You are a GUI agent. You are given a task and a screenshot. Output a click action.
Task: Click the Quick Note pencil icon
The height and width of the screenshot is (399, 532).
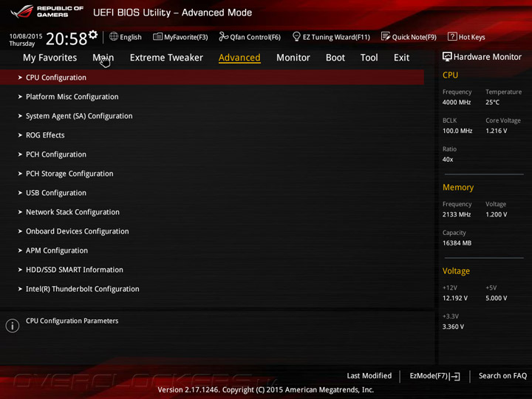[386, 36]
